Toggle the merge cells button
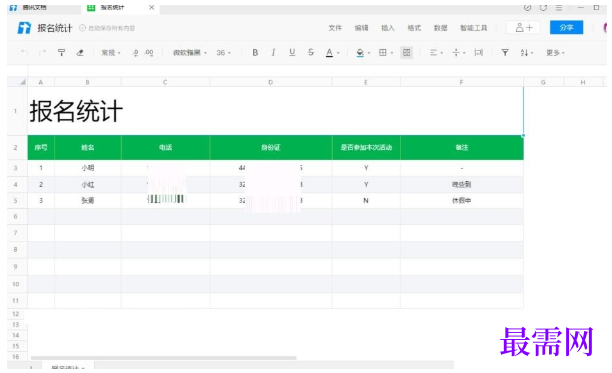 [x=406, y=53]
